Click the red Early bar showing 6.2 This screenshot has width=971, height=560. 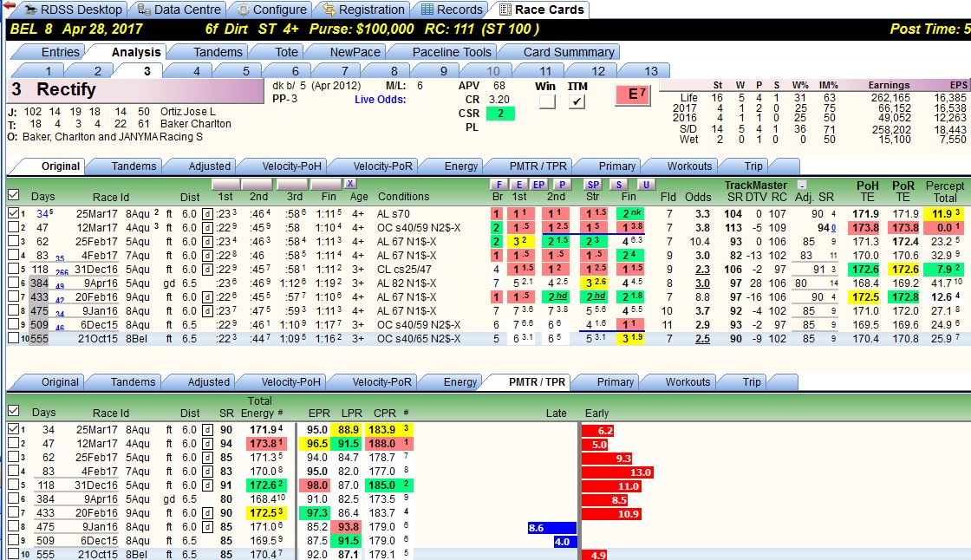(x=598, y=431)
